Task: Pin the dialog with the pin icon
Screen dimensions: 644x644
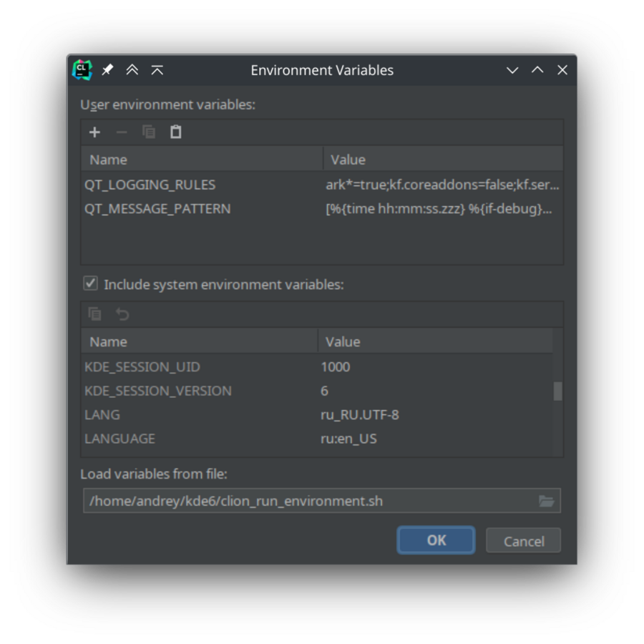Action: tap(107, 70)
